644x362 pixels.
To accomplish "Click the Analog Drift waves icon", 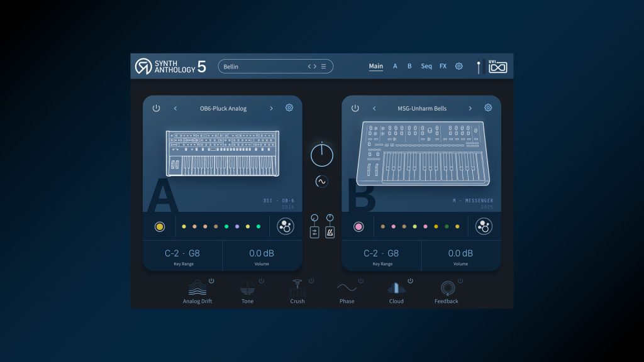I will click(x=197, y=288).
